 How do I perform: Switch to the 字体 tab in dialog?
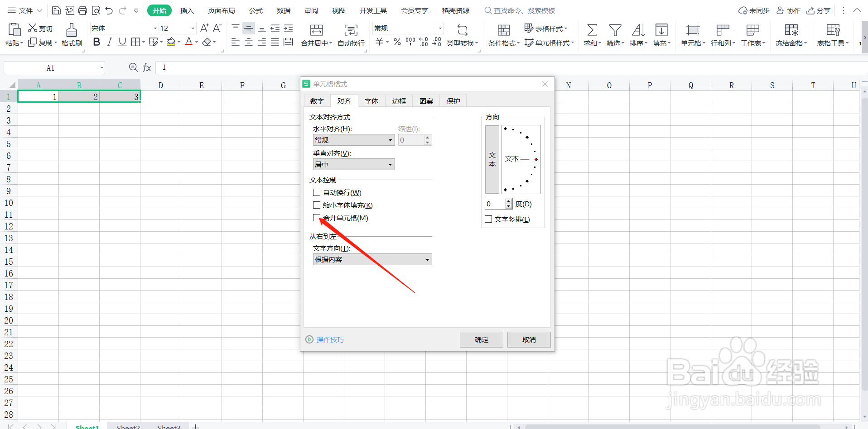tap(371, 101)
